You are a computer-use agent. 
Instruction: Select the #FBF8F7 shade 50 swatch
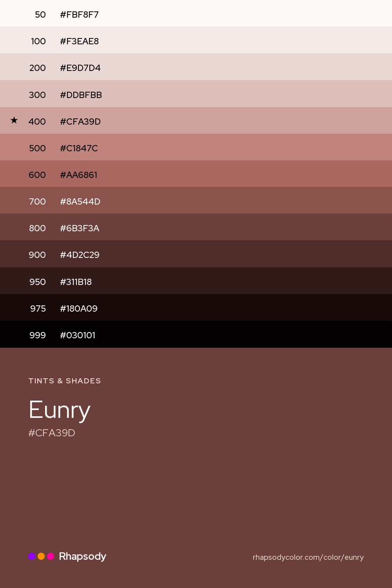pyautogui.click(x=196, y=13)
